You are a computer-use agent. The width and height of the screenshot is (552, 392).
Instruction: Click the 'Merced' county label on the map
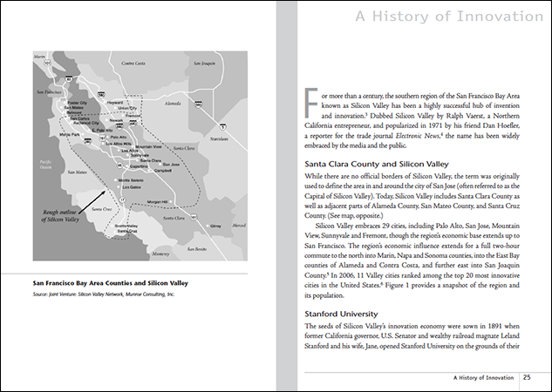pyautogui.click(x=239, y=226)
